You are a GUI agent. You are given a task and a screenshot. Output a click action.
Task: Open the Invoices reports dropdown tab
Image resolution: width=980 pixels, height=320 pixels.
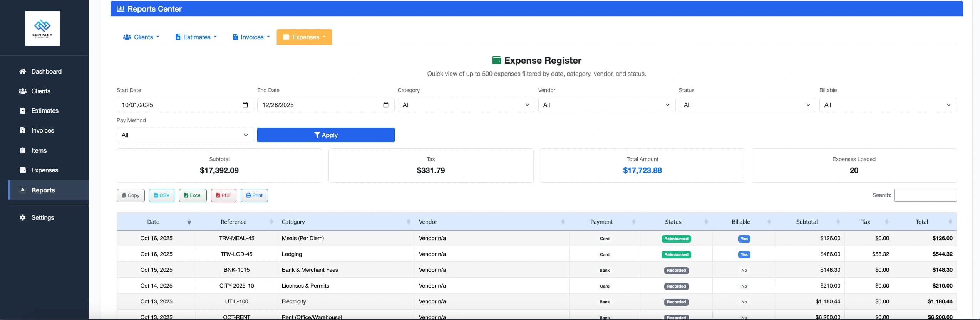pyautogui.click(x=251, y=37)
